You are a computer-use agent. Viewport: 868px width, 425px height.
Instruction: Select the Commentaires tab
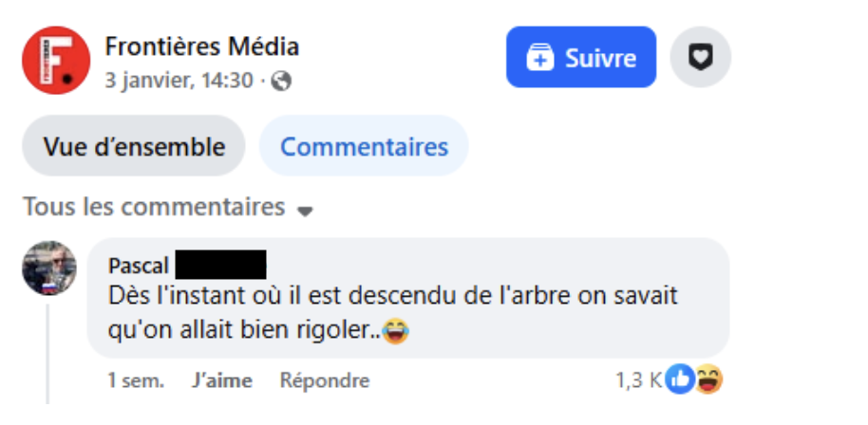(364, 147)
